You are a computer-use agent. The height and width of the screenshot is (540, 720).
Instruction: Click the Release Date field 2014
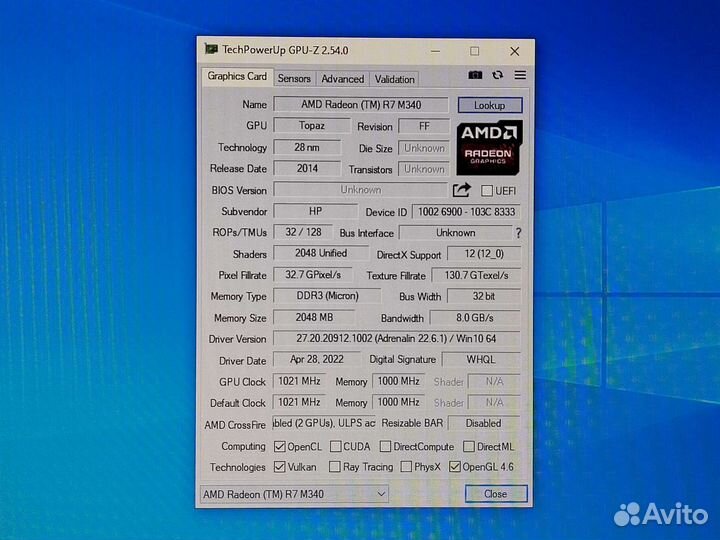click(x=307, y=169)
